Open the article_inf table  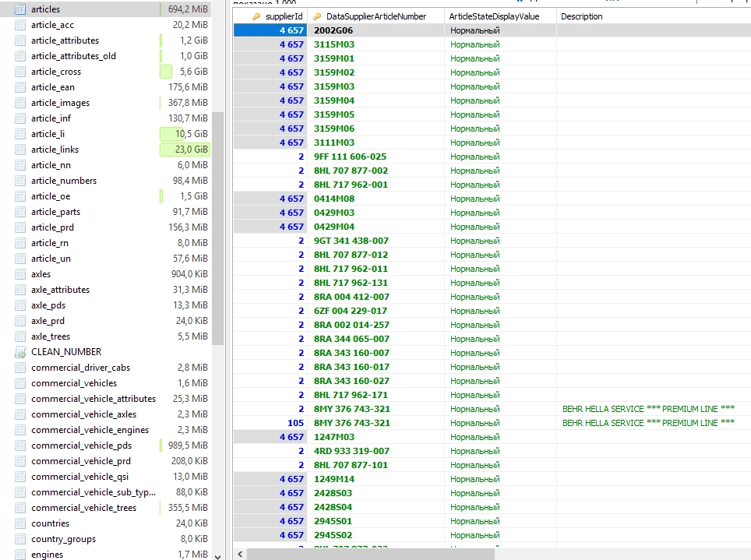[x=51, y=118]
